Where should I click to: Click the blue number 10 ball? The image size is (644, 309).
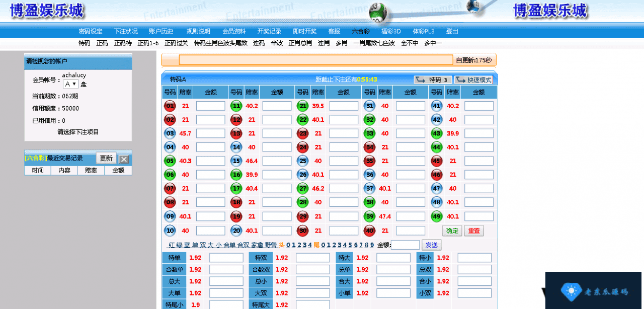coord(170,230)
